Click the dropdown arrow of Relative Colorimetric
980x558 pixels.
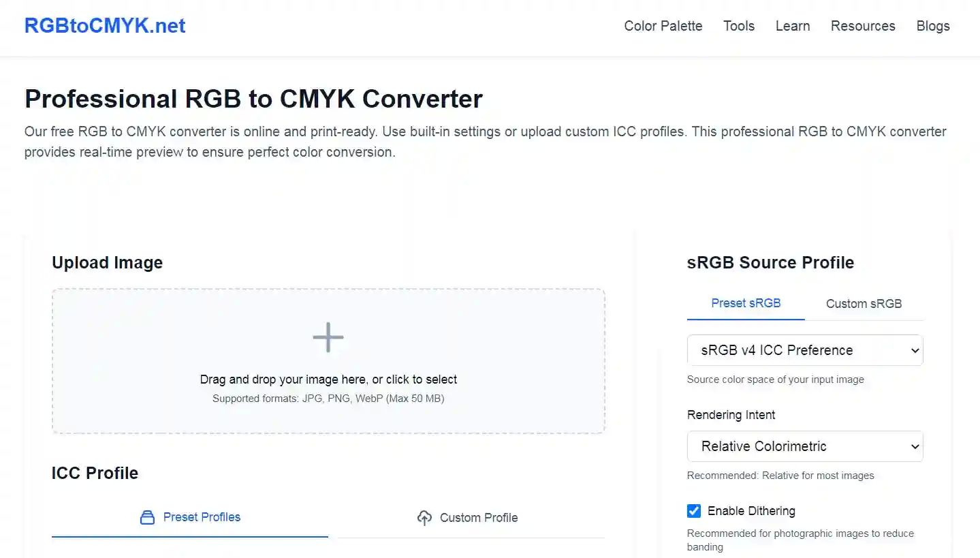click(x=914, y=447)
